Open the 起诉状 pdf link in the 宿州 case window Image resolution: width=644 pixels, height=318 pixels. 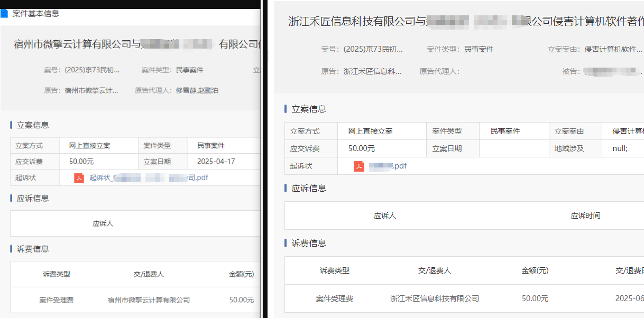[149, 177]
